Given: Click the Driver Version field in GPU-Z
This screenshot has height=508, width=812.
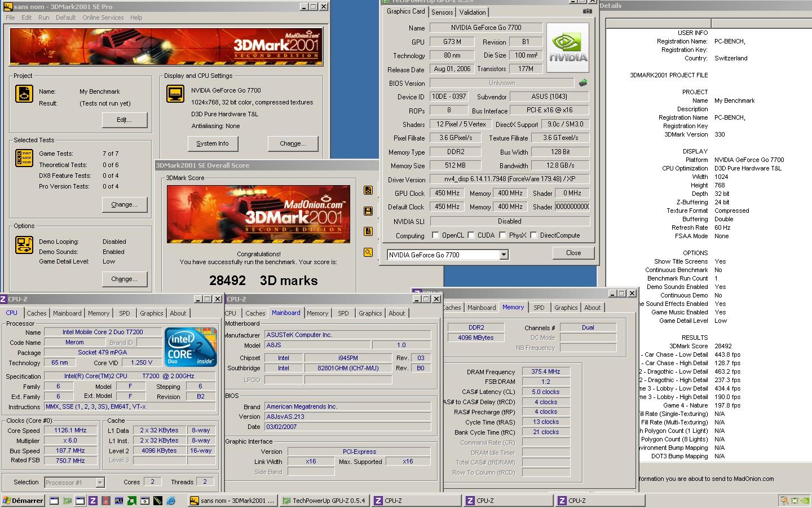Looking at the screenshot, I should 510,179.
